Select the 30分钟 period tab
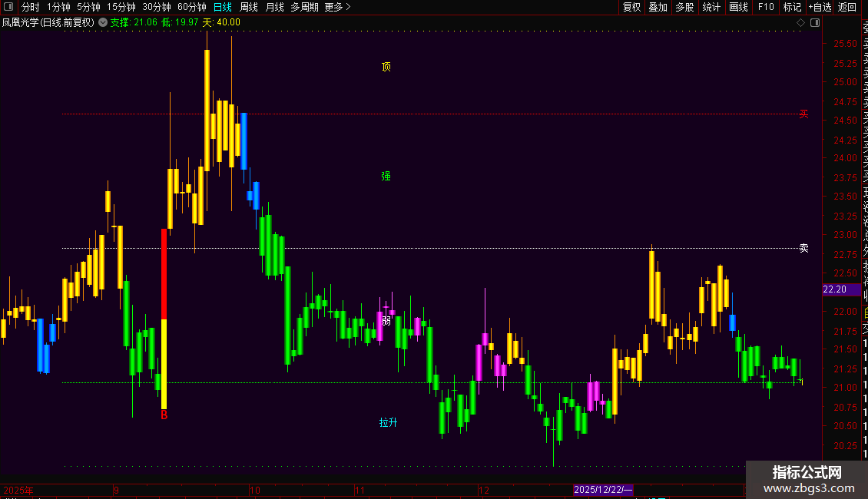 point(157,7)
